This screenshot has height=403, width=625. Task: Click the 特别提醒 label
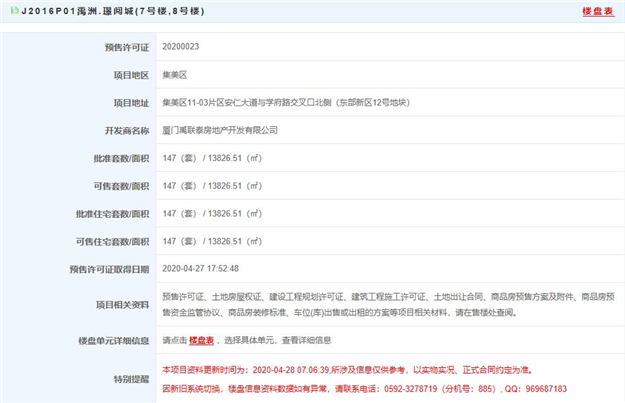[x=132, y=379]
